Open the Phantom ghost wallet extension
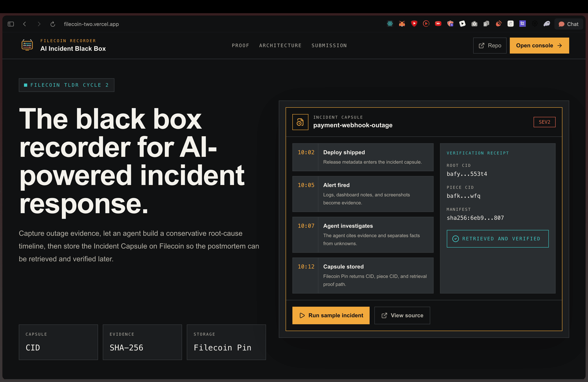588x382 pixels. (547, 24)
